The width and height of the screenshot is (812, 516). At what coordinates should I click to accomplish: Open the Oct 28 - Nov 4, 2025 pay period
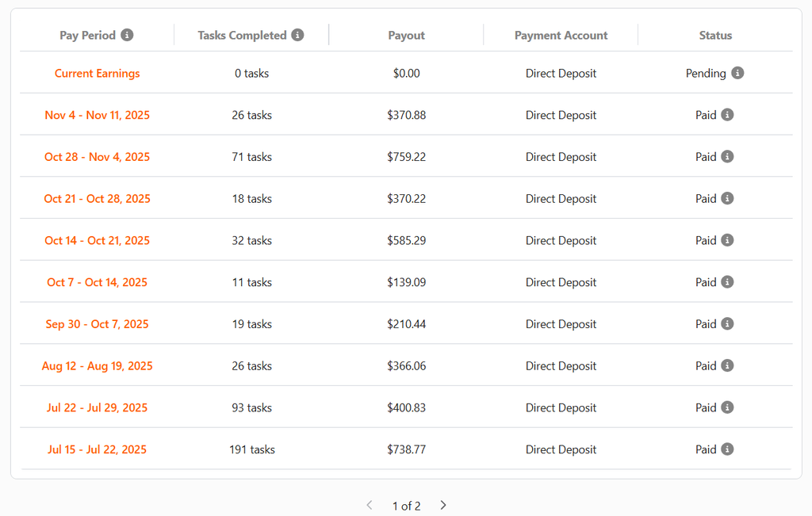click(98, 157)
